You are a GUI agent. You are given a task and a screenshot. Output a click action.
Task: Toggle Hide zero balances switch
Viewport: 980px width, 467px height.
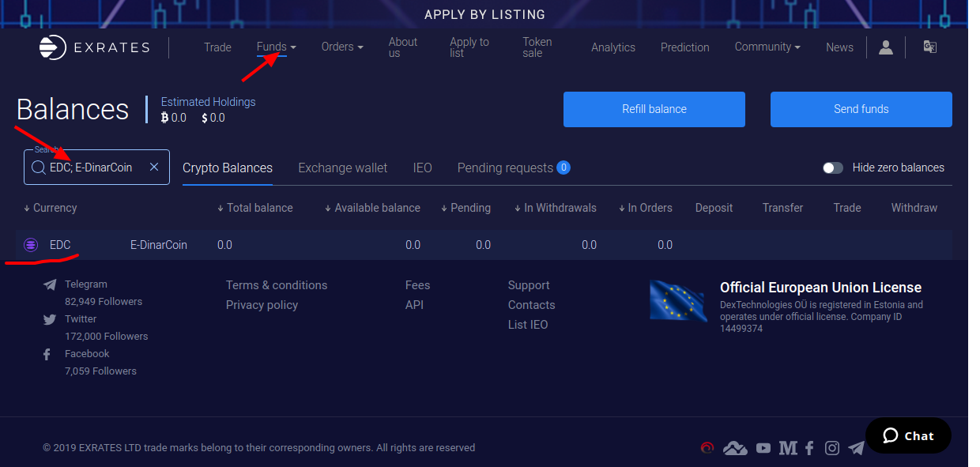[x=833, y=168]
